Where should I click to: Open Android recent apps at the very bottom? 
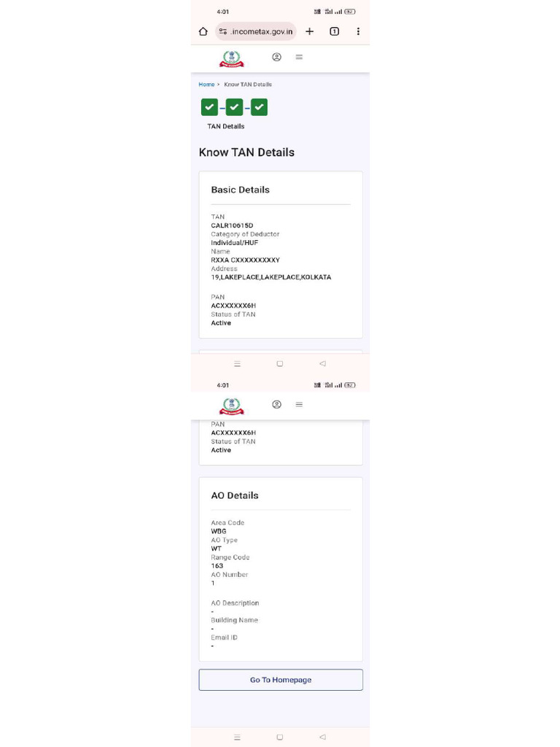pos(237,737)
